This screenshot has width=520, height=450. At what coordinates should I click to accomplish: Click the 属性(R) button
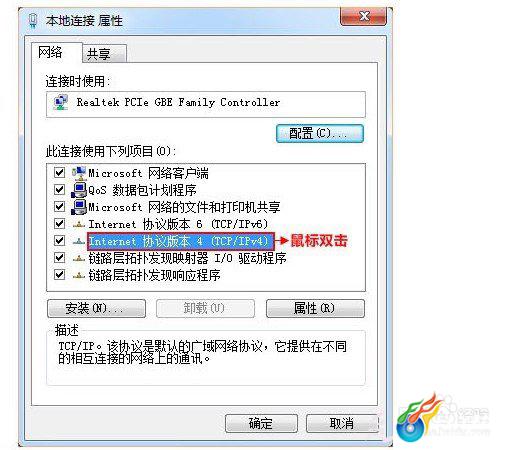click(x=315, y=308)
